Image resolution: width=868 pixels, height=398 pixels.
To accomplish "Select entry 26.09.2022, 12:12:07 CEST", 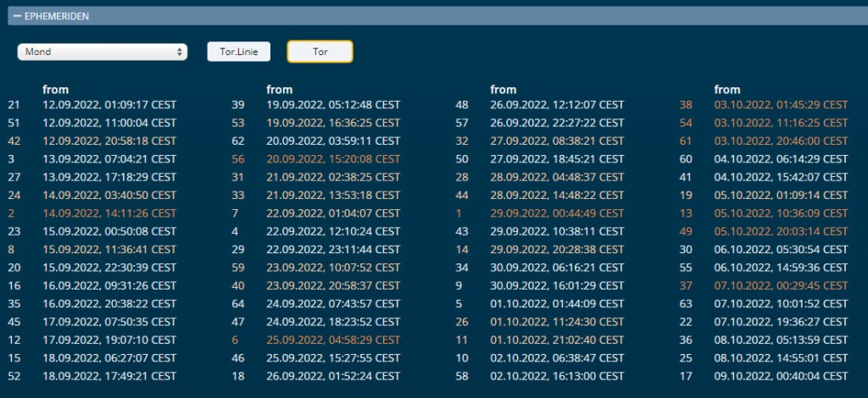I will (557, 105).
